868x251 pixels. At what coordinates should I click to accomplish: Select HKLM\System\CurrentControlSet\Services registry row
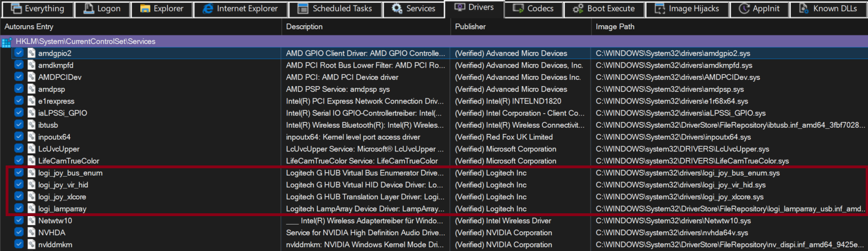tap(434, 42)
